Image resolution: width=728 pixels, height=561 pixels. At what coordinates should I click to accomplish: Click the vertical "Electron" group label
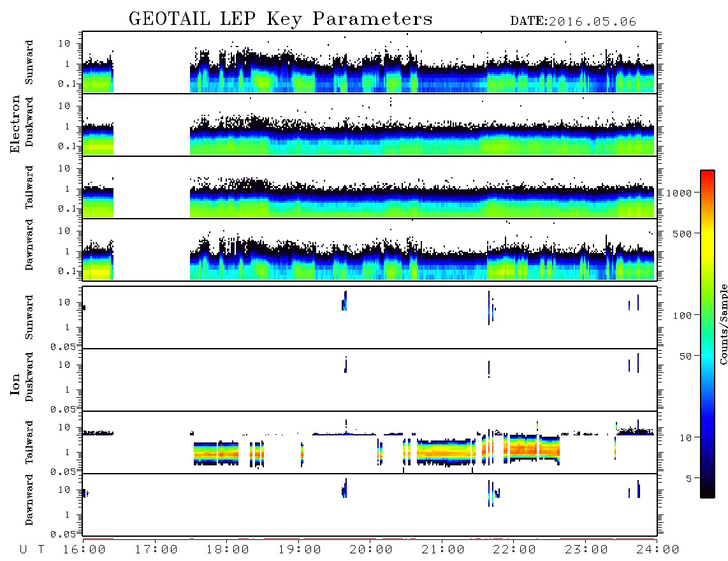15,124
